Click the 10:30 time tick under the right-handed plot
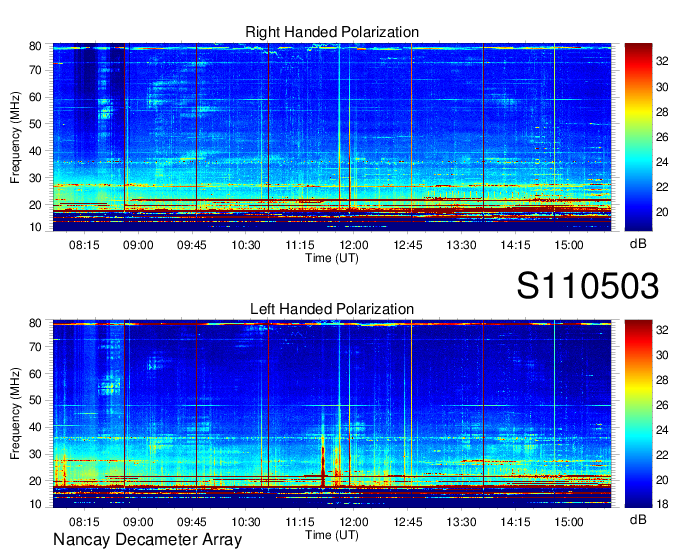 tap(246, 245)
